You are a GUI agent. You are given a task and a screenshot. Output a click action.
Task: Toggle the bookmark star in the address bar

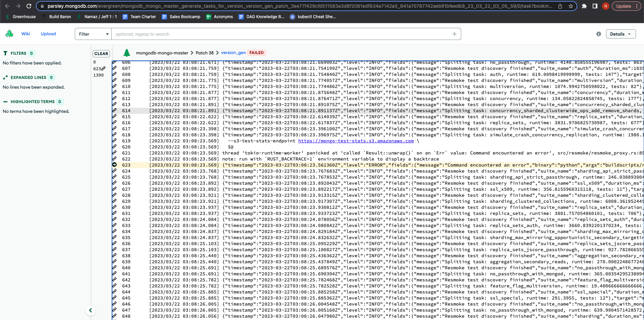[x=570, y=6]
